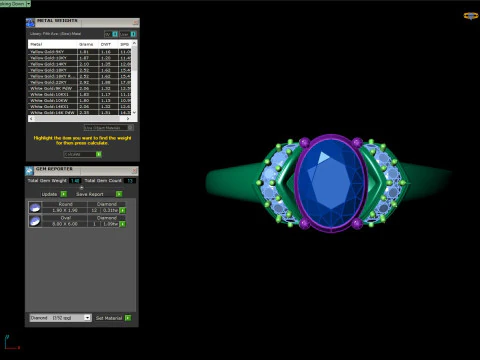Click the Metal column header
The height and width of the screenshot is (360, 480).
click(x=53, y=44)
